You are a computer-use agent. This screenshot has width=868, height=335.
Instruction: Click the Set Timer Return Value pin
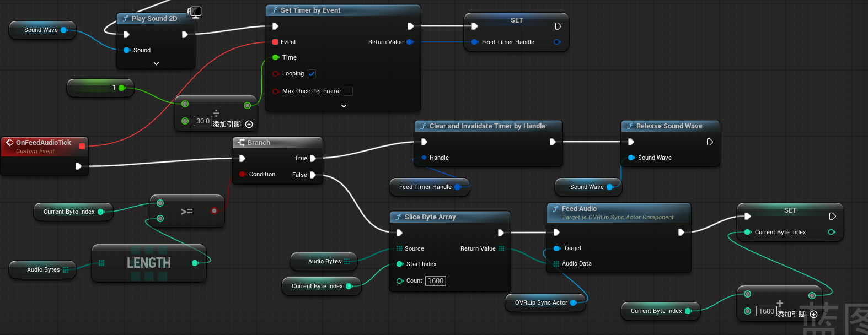[410, 42]
